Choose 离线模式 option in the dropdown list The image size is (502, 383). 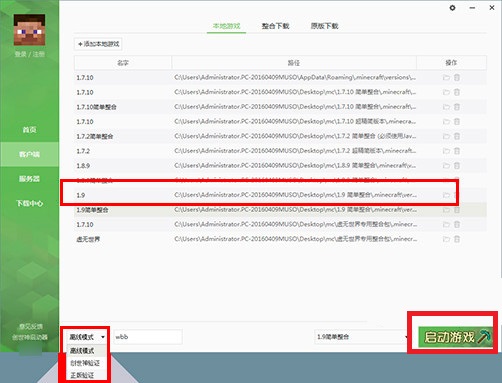coord(87,351)
